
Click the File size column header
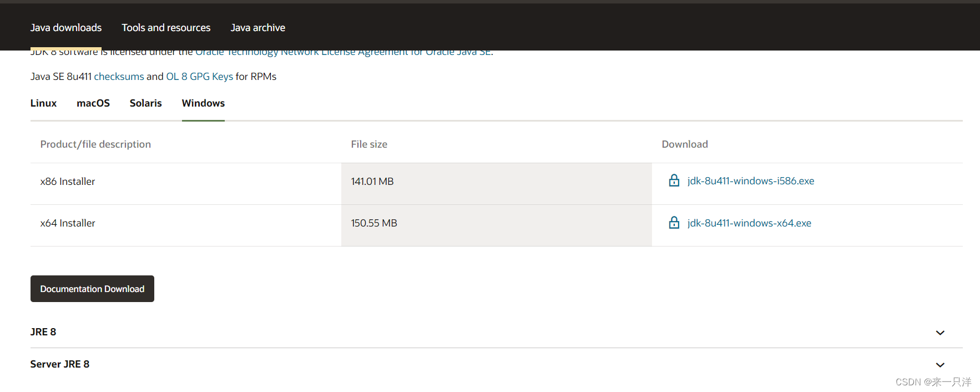(369, 144)
